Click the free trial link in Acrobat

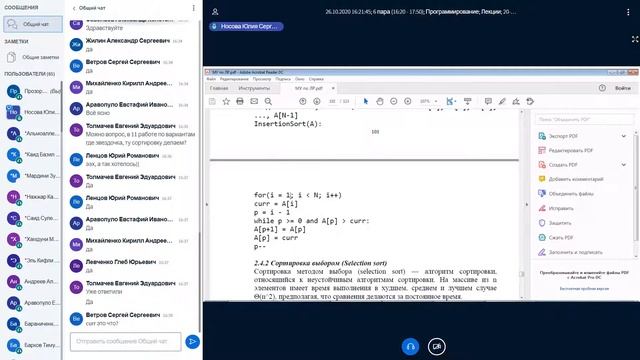584,289
